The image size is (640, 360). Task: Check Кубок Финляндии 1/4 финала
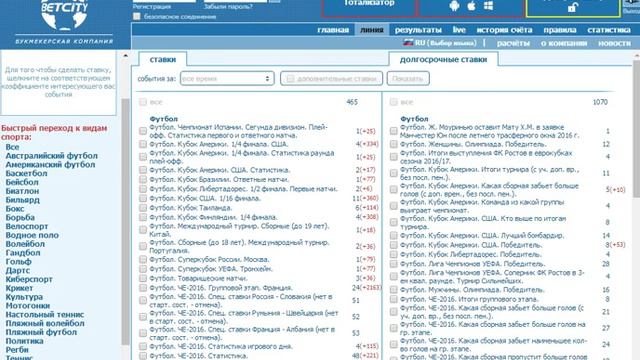click(x=143, y=217)
